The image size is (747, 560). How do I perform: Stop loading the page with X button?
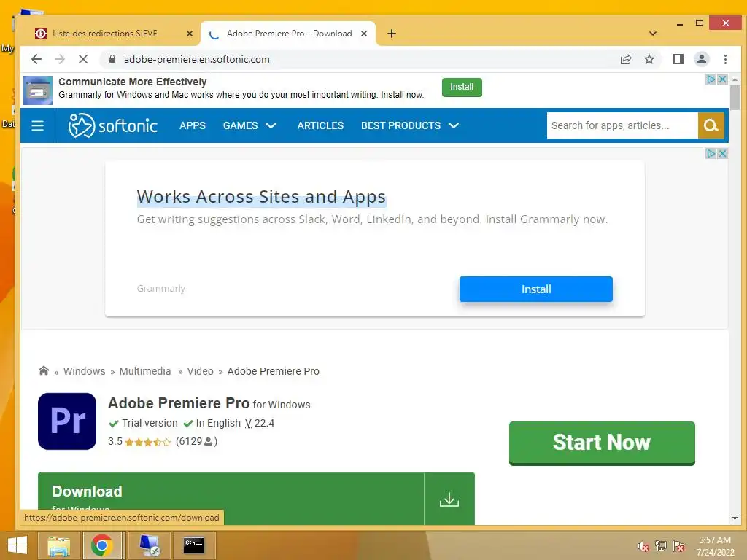[x=83, y=59]
